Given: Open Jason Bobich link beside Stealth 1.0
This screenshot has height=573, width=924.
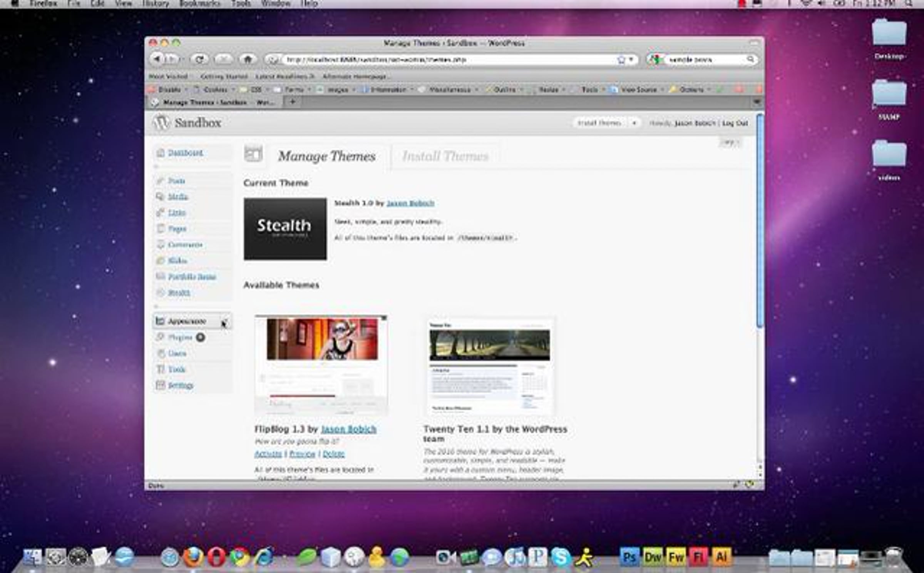Looking at the screenshot, I should pyautogui.click(x=410, y=203).
